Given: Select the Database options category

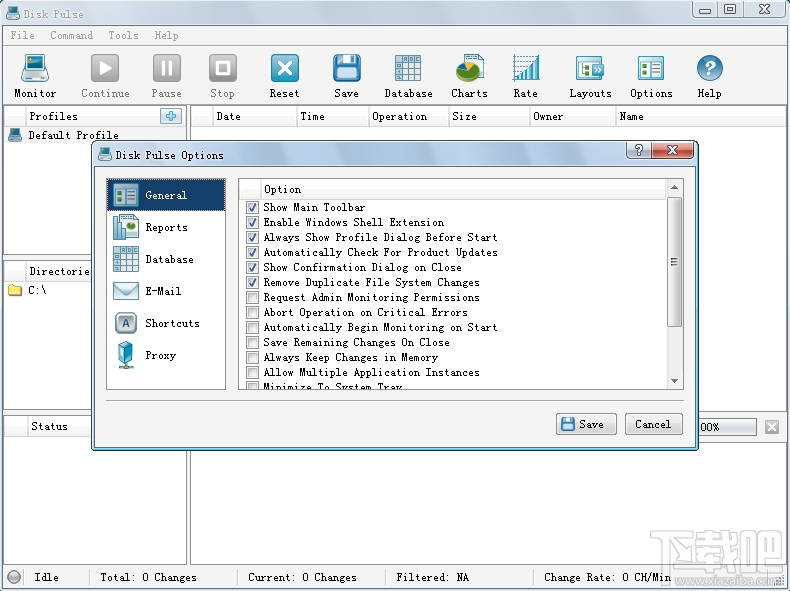Looking at the screenshot, I should coord(166,259).
